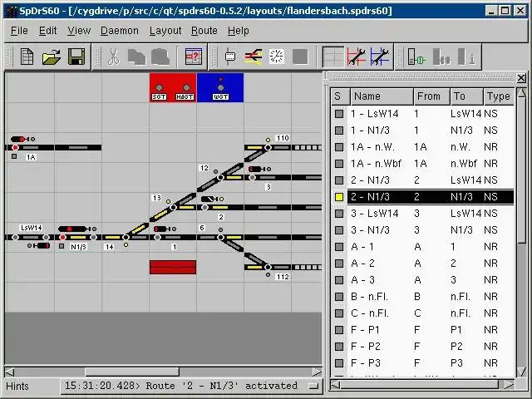The height and width of the screenshot is (399, 532).
Task: Toggle status square for route F - P3
Action: (x=339, y=363)
